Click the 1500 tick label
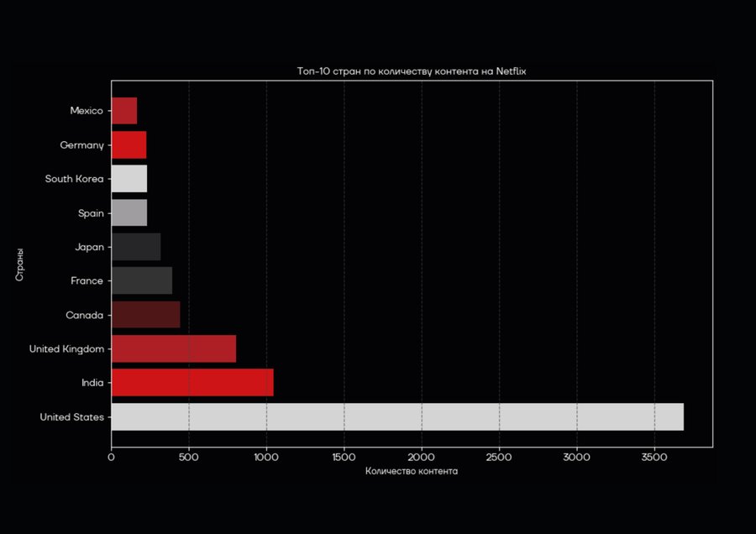This screenshot has height=534, width=756. [344, 457]
